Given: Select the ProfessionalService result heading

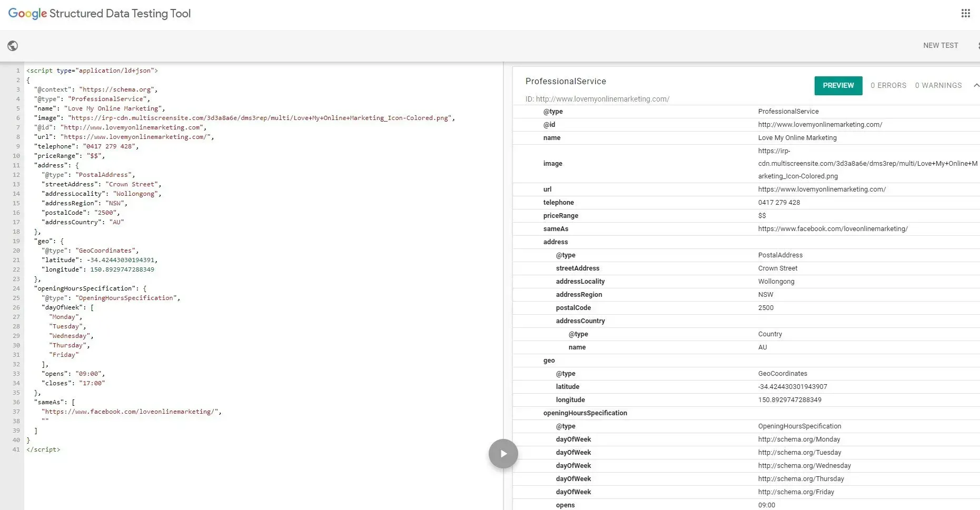Looking at the screenshot, I should click(566, 81).
